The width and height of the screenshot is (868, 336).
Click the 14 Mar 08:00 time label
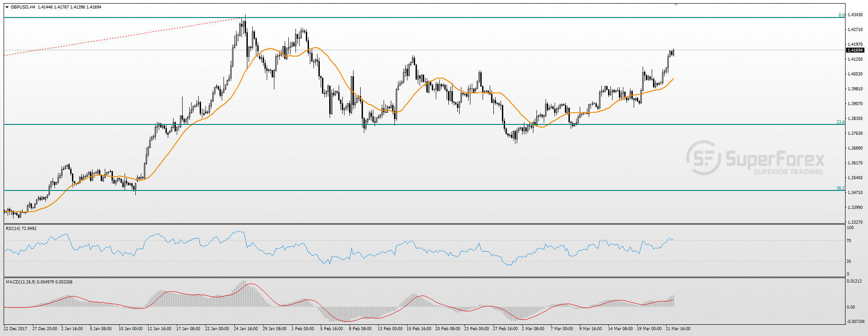620,329
